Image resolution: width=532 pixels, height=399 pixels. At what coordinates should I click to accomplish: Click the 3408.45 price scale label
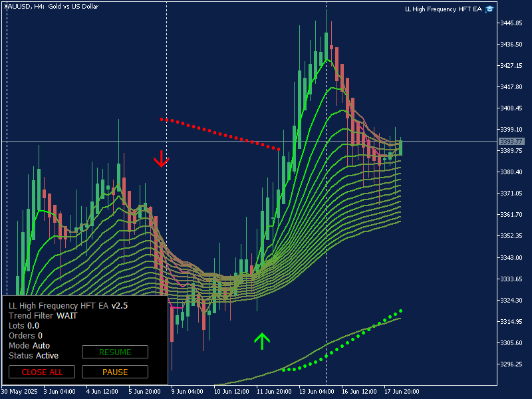click(x=511, y=108)
